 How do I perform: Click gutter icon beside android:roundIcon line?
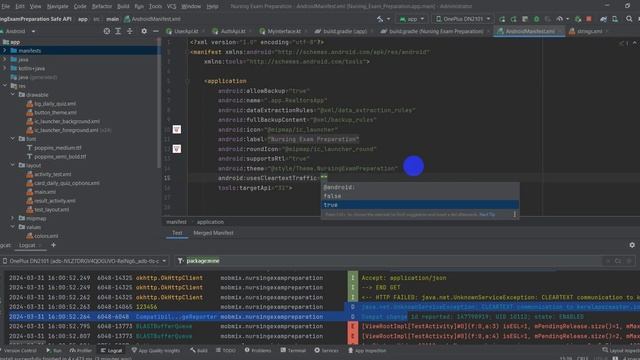pyautogui.click(x=176, y=149)
